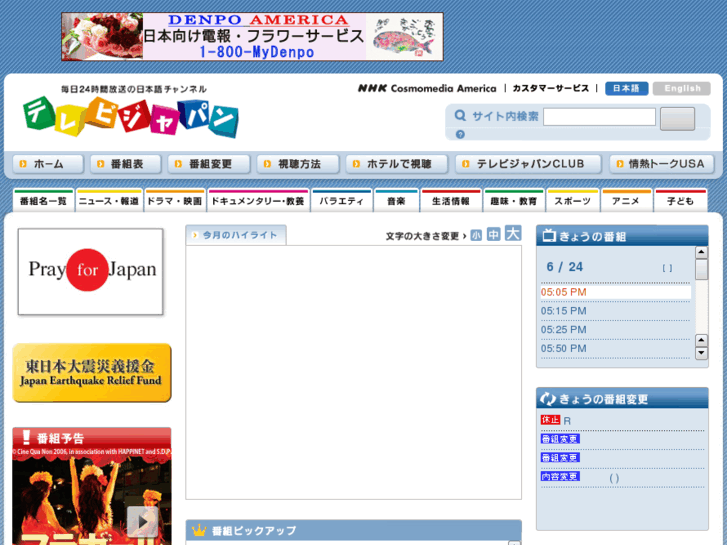Click the first blue 番組変更 badge
727x545 pixels.
[560, 439]
